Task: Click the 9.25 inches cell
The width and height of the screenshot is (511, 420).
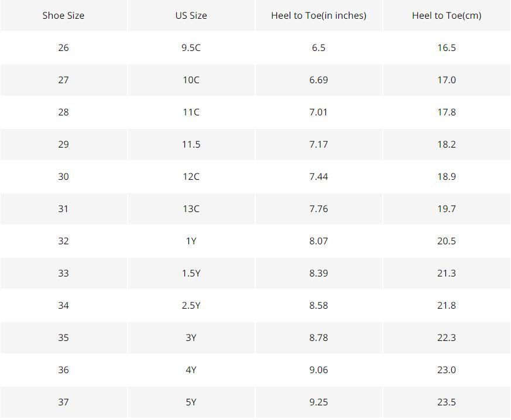Action: (319, 402)
